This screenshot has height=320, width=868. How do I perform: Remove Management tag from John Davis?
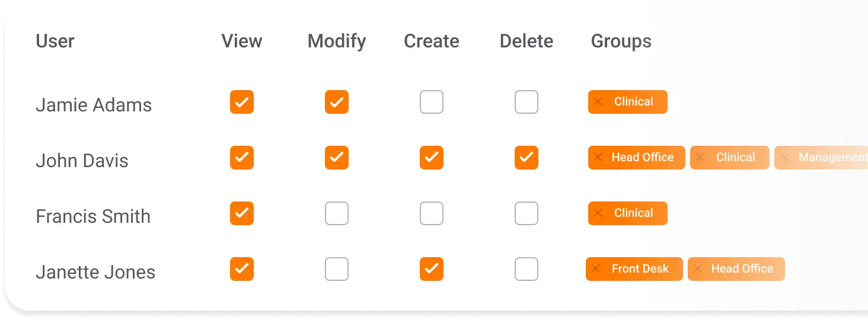coord(784,158)
